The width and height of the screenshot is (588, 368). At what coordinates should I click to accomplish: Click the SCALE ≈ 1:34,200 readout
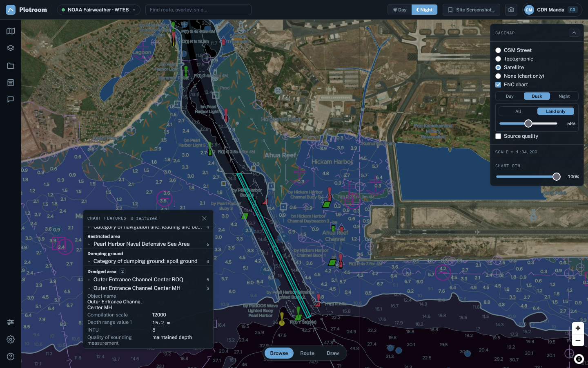pyautogui.click(x=516, y=152)
